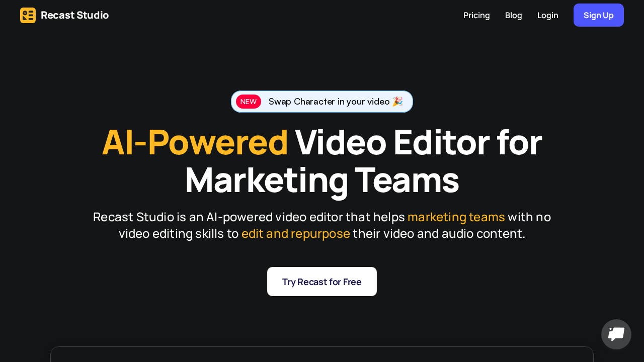Click the yellow AI-Powered headline word

(195, 143)
